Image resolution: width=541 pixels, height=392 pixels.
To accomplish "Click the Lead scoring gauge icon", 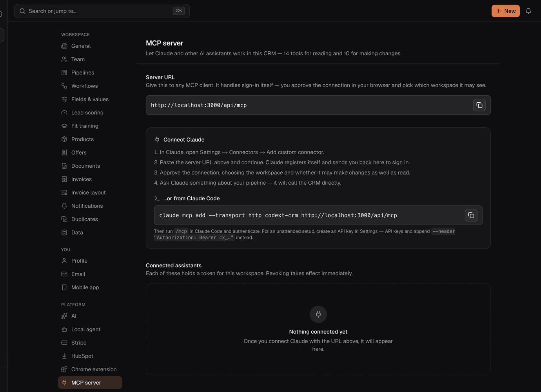I will (x=64, y=113).
